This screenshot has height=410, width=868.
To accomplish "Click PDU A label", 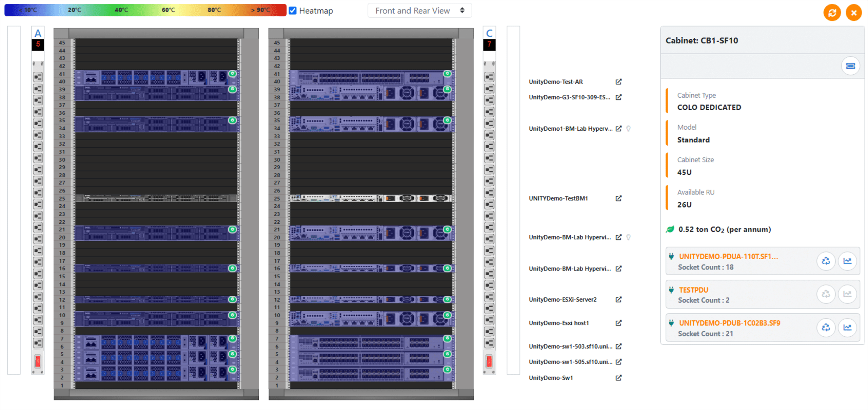I will coord(38,33).
